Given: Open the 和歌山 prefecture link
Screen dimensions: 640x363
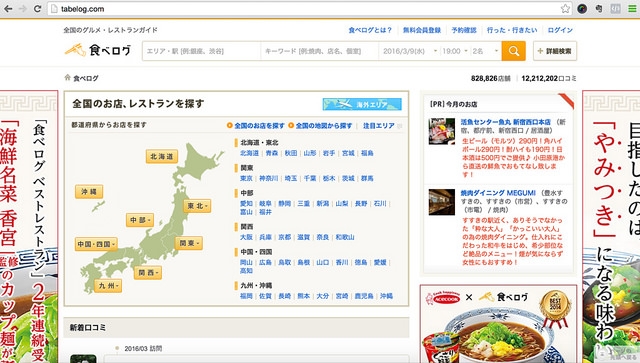Looking at the screenshot, I should click(x=345, y=237).
